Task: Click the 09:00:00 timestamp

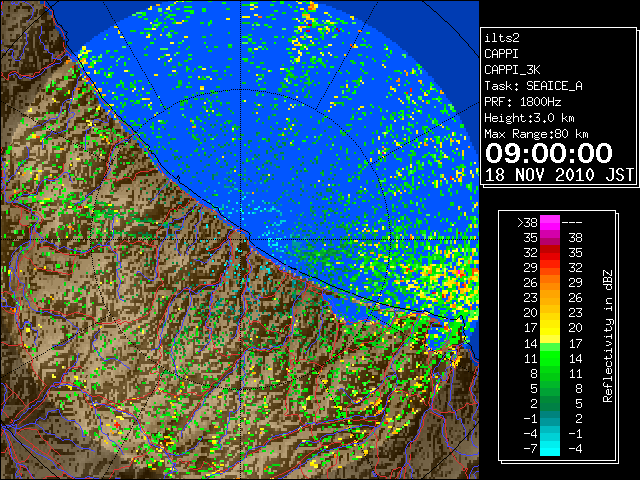Action: pyautogui.click(x=549, y=153)
